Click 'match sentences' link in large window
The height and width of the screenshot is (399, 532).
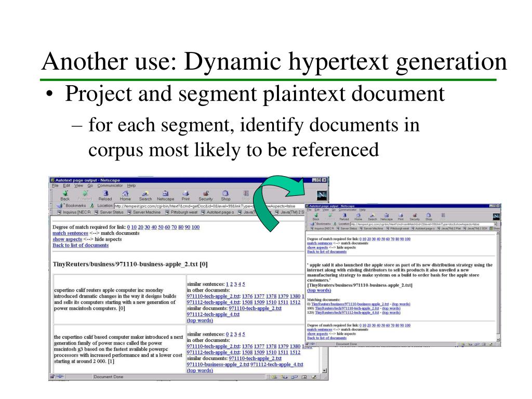tap(70, 233)
